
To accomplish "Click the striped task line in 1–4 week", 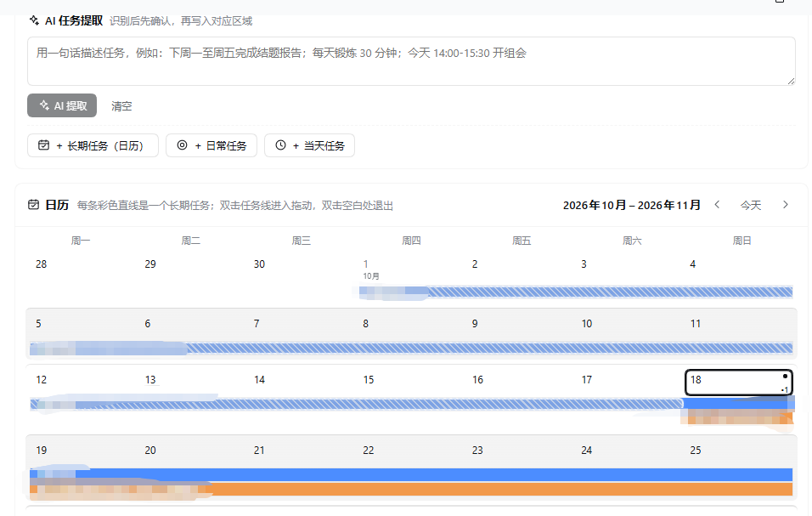I will [576, 292].
